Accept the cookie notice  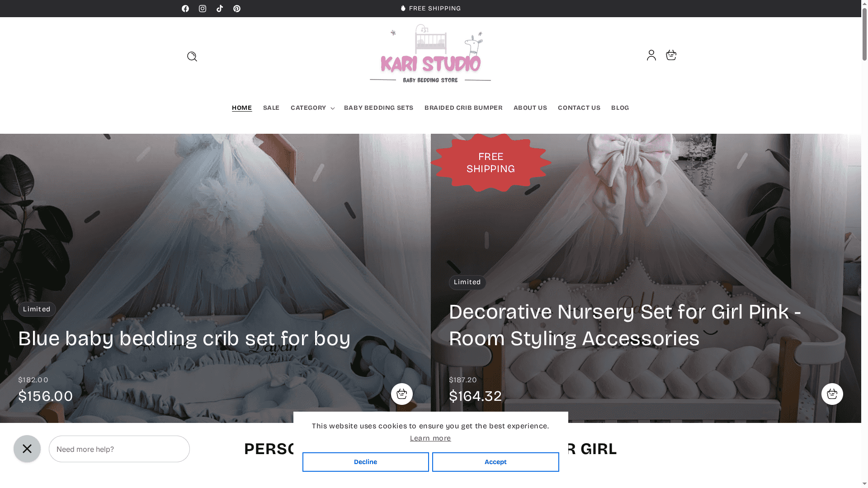[x=495, y=462]
